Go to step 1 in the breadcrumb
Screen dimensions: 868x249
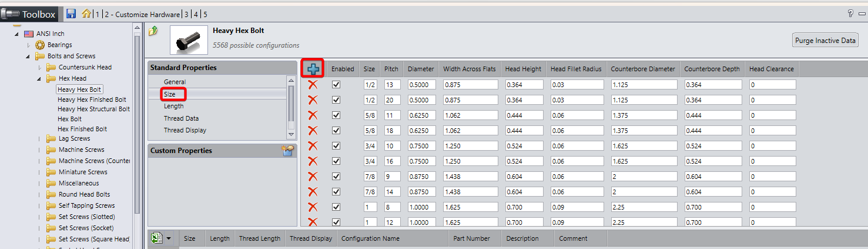click(98, 14)
